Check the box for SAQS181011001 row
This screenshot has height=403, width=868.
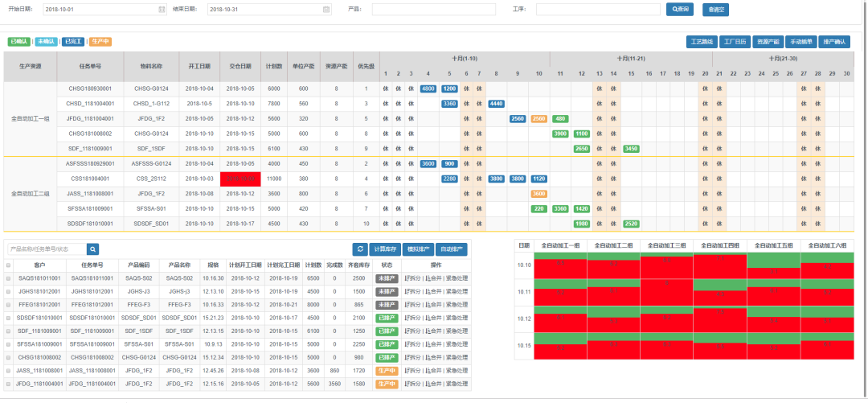pyautogui.click(x=9, y=278)
